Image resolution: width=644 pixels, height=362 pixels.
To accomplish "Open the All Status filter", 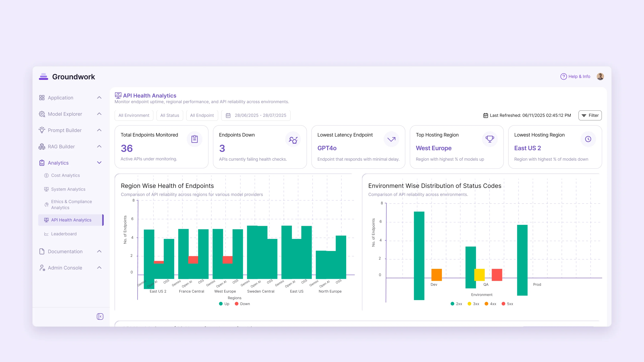I will [170, 115].
